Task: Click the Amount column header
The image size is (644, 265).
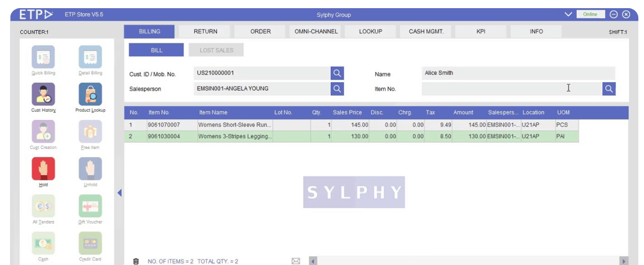Action: pyautogui.click(x=464, y=112)
